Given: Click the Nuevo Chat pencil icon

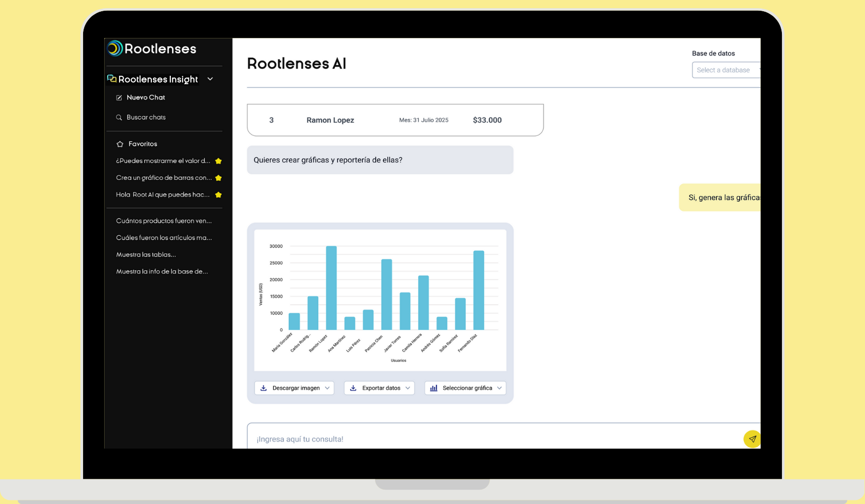Looking at the screenshot, I should pos(119,98).
